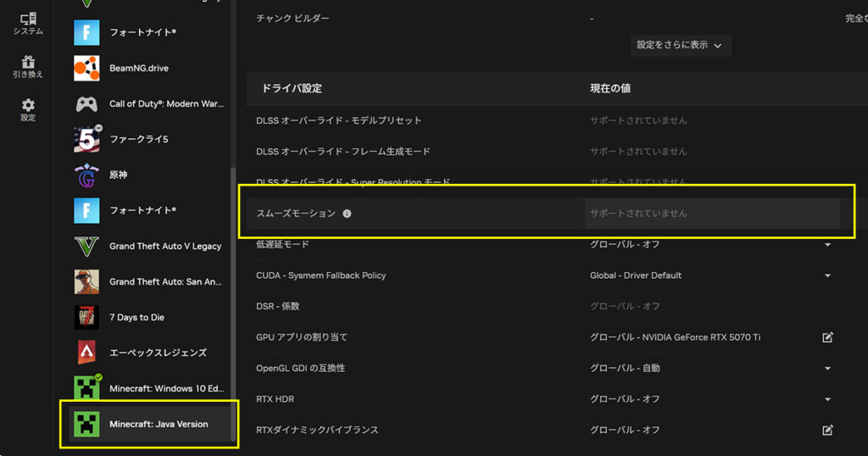Select 原神 list label

[x=119, y=175]
